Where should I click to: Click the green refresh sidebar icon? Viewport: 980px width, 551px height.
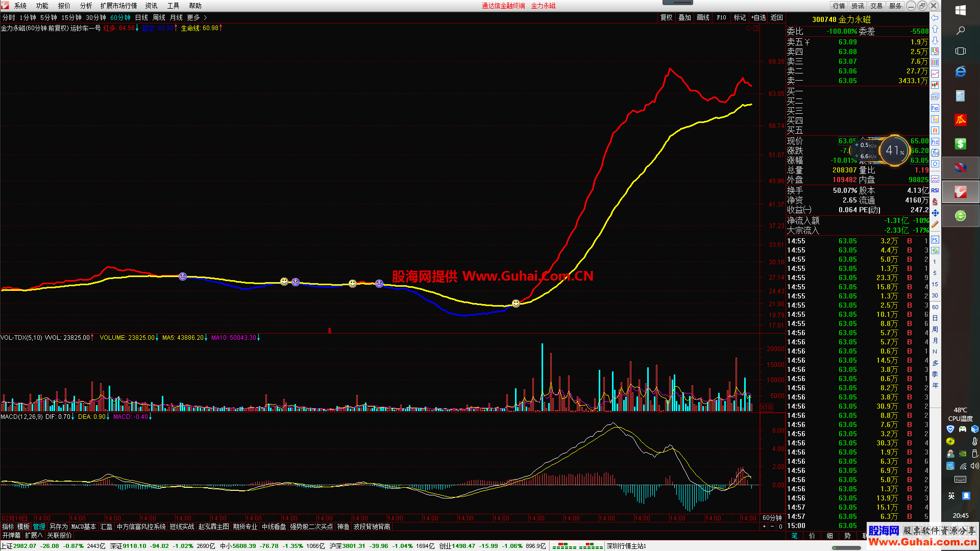tap(935, 251)
